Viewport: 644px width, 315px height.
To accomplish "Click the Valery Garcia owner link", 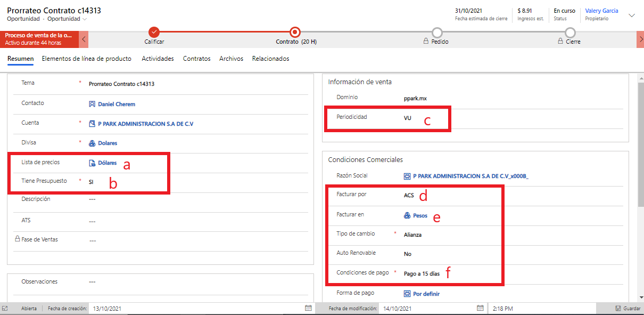I will coord(601,11).
